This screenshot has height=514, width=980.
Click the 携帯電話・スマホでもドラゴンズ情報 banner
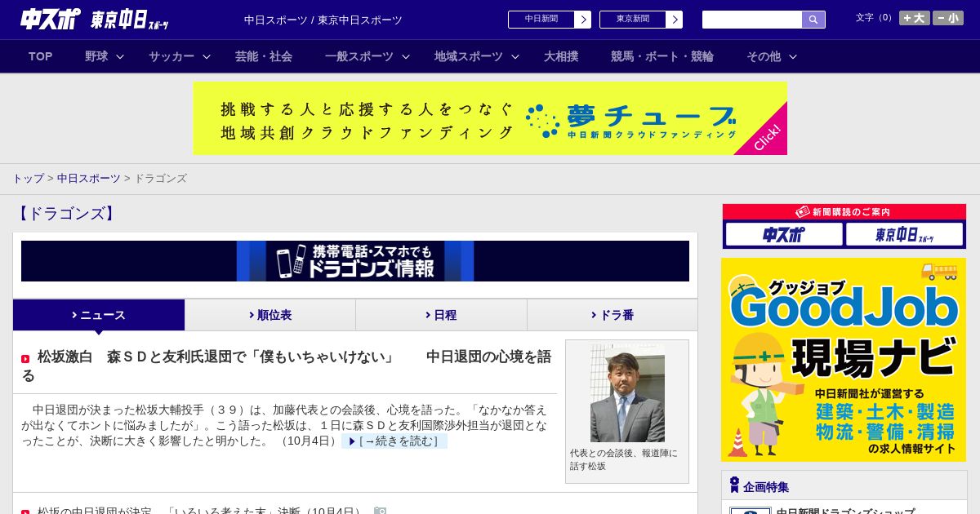(355, 261)
